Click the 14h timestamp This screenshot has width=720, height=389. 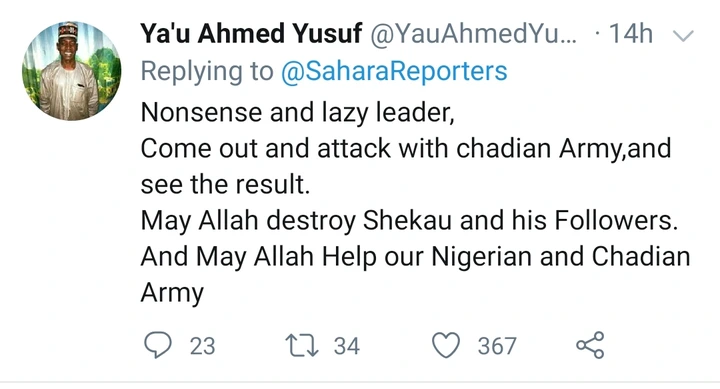630,34
